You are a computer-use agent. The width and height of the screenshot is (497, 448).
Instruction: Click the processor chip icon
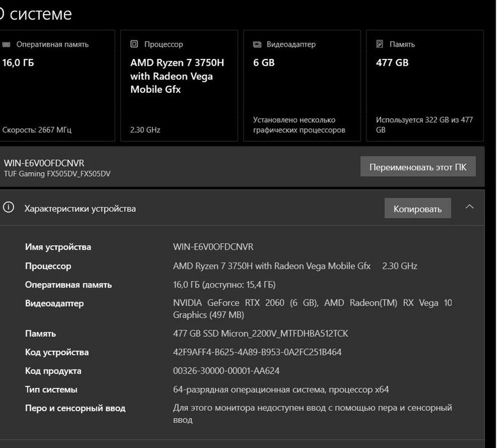tap(134, 44)
